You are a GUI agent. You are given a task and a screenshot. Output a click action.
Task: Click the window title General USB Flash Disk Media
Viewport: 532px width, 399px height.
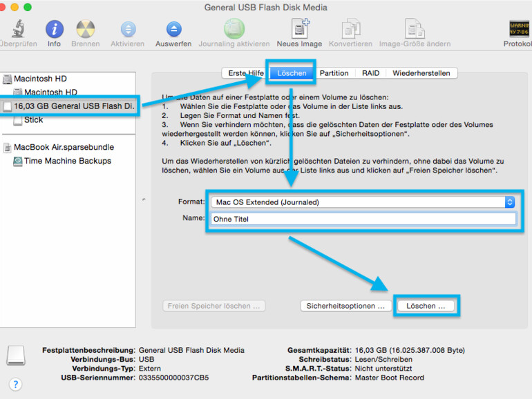[266, 8]
